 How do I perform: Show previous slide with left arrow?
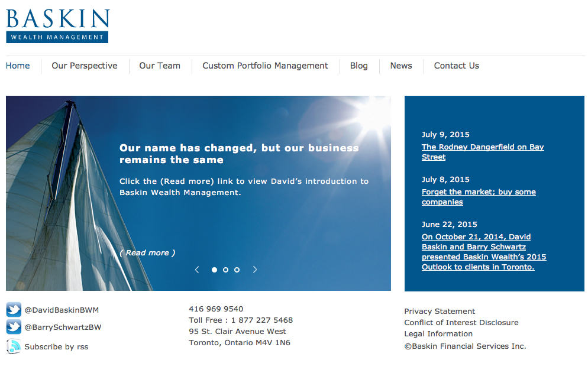coord(197,270)
